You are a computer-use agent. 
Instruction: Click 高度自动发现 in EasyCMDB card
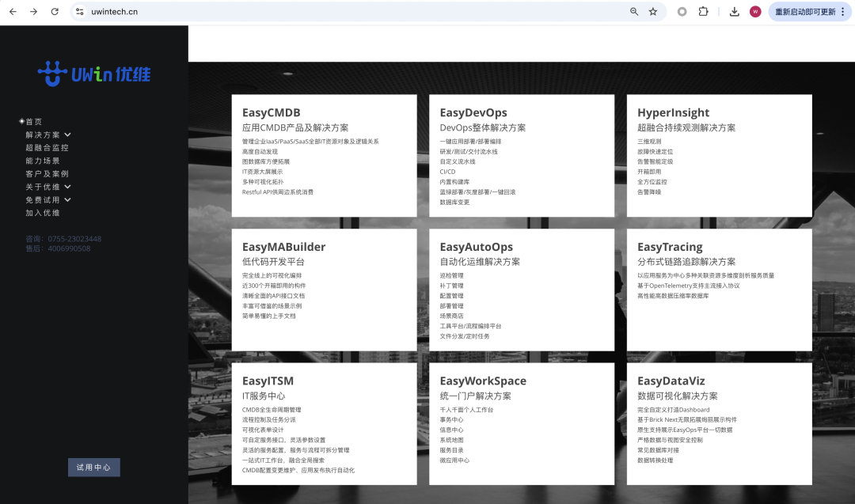[260, 151]
